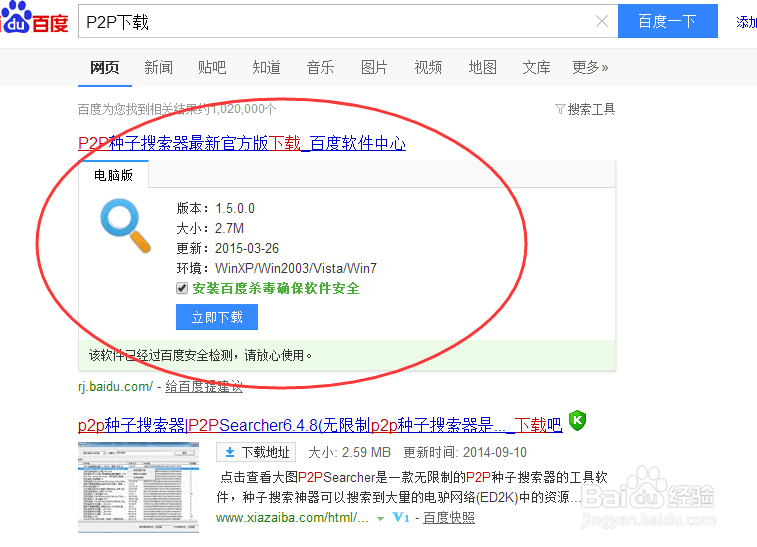Click the magnifier software icon for P2P种子搜索器
The image size is (757, 547).
[126, 225]
